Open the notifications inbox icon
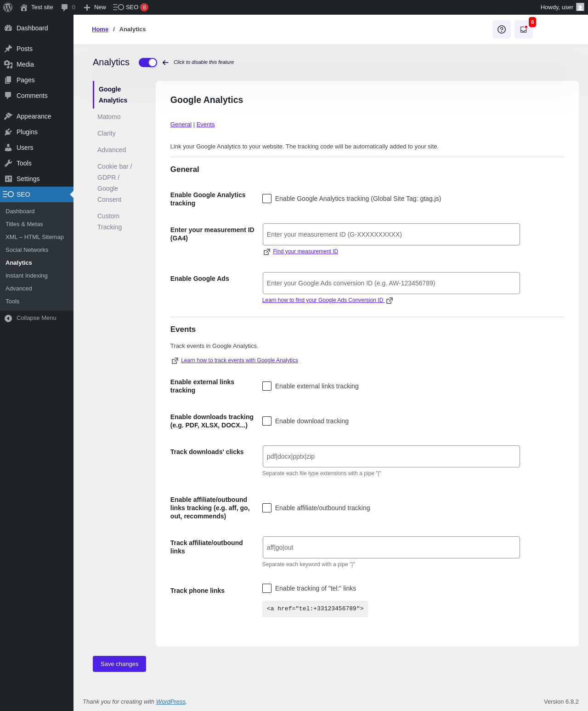588x711 pixels. [524, 29]
